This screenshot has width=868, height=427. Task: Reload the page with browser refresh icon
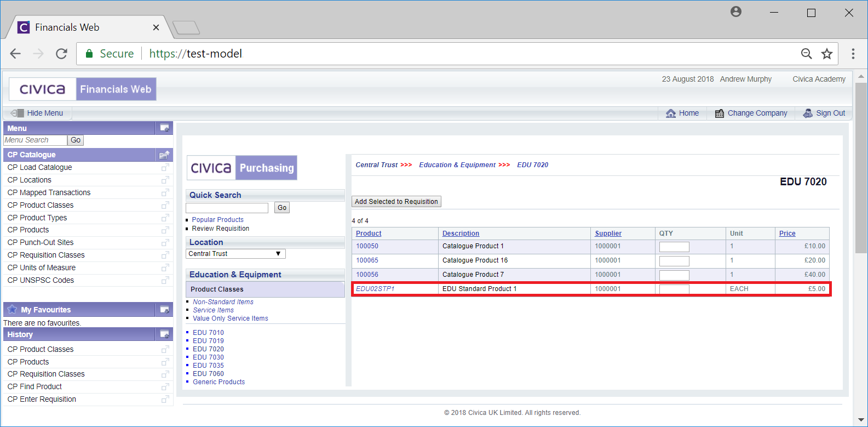tap(61, 54)
